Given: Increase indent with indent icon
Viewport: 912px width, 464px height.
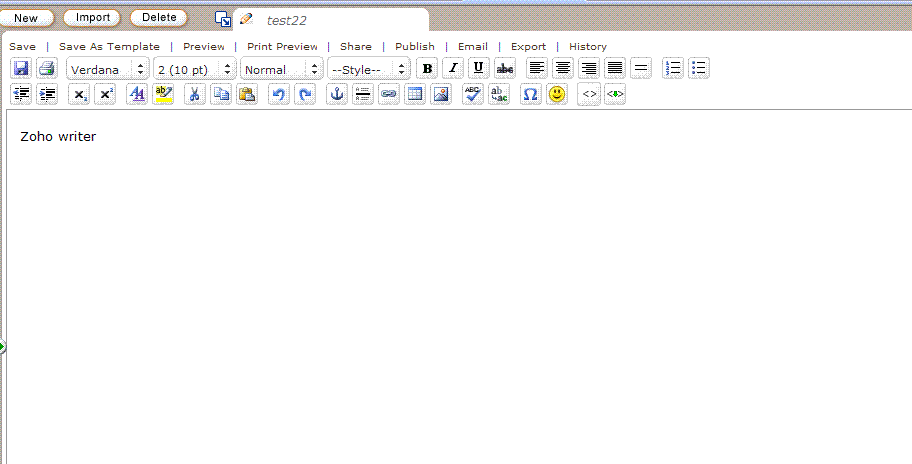Looking at the screenshot, I should [47, 94].
